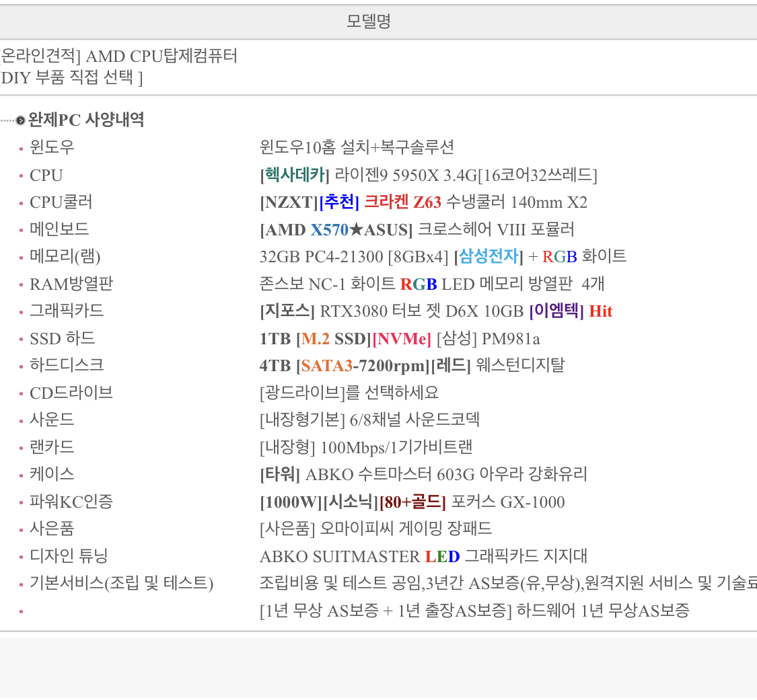Image resolution: width=757 pixels, height=700 pixels.
Task: Click '[광드라이브]를 선택하세요' value
Action: (349, 393)
